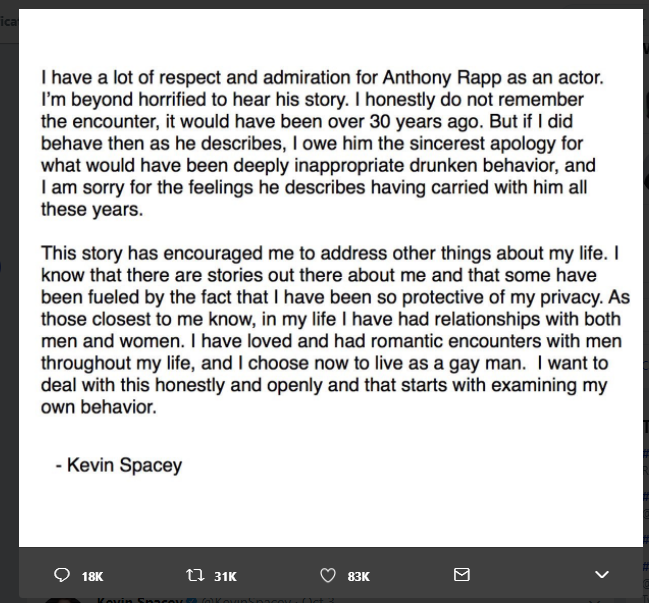Click the Oct date timestamp of the tweet
The height and width of the screenshot is (603, 649).
319,600
